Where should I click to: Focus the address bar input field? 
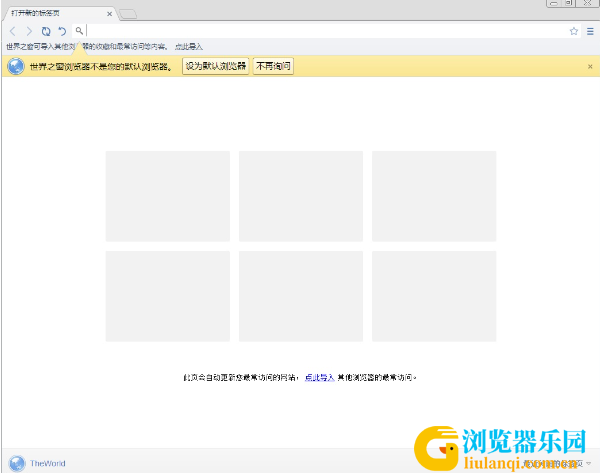pos(327,31)
